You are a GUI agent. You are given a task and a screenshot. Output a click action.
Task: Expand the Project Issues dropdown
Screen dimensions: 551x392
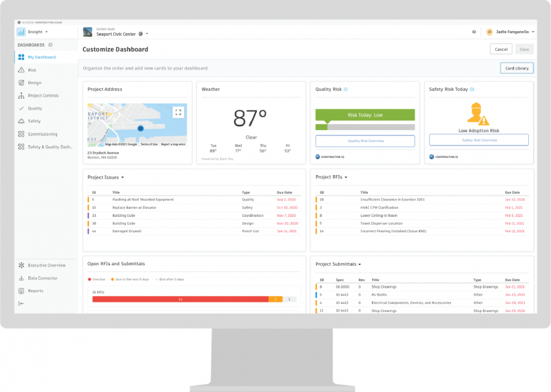123,178
